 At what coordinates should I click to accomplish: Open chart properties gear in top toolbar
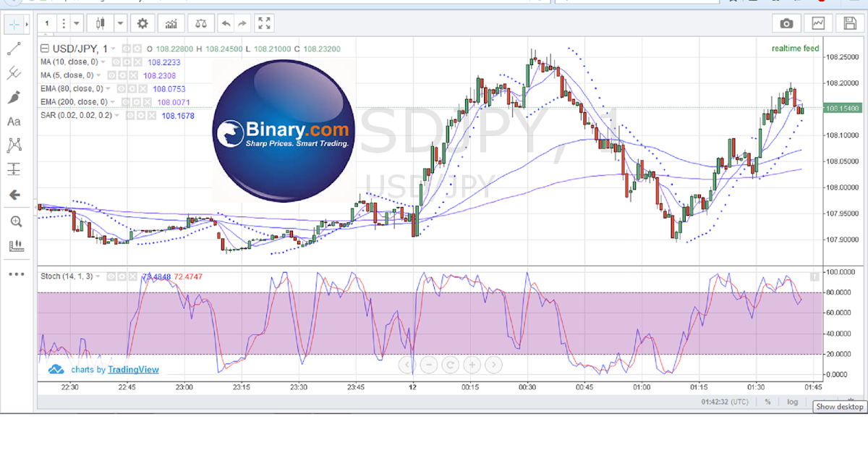(142, 24)
